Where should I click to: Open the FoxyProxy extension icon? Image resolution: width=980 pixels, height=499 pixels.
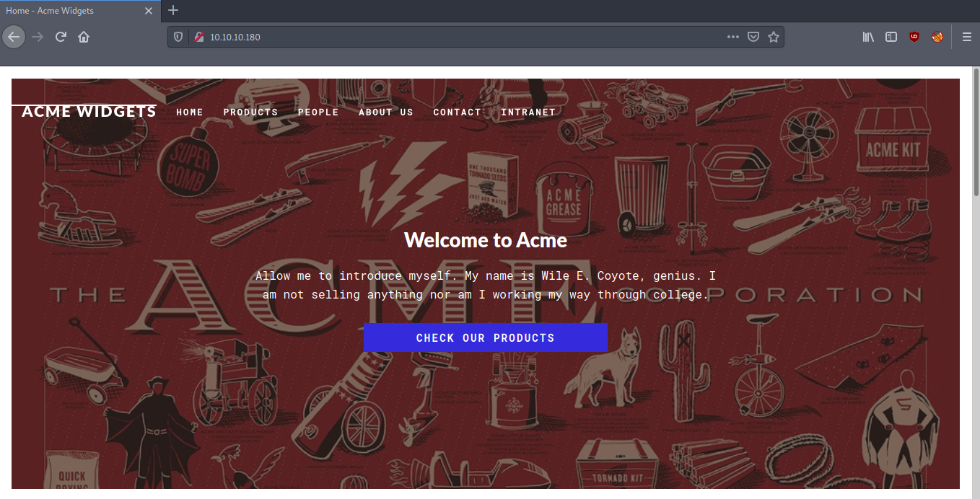937,37
